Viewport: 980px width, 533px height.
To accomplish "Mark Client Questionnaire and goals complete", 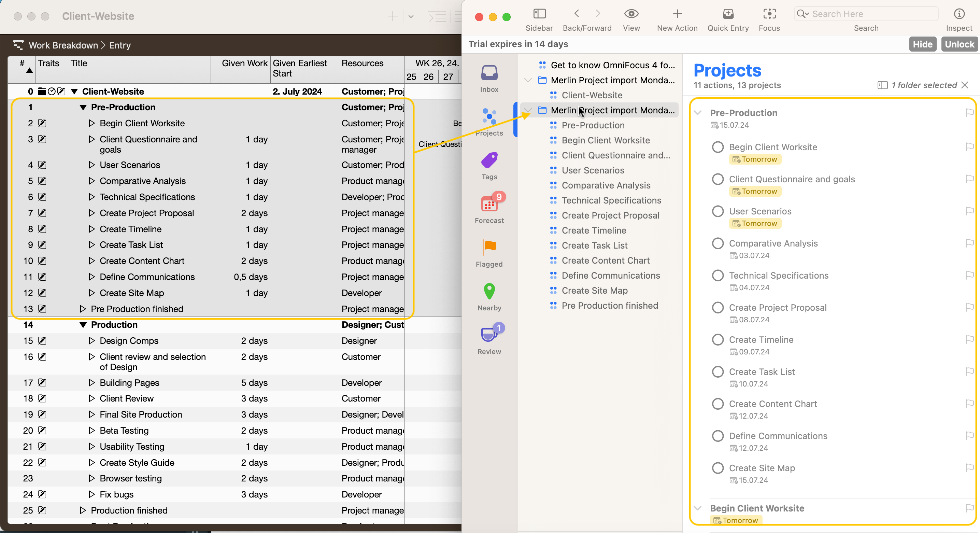I will point(718,179).
